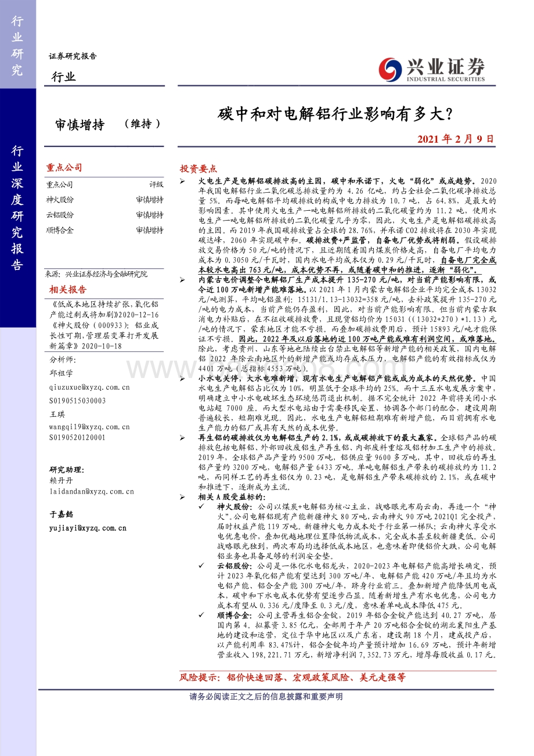534x756 pixels.
Task: Click the 投资要点 section heading
Action: coord(199,169)
